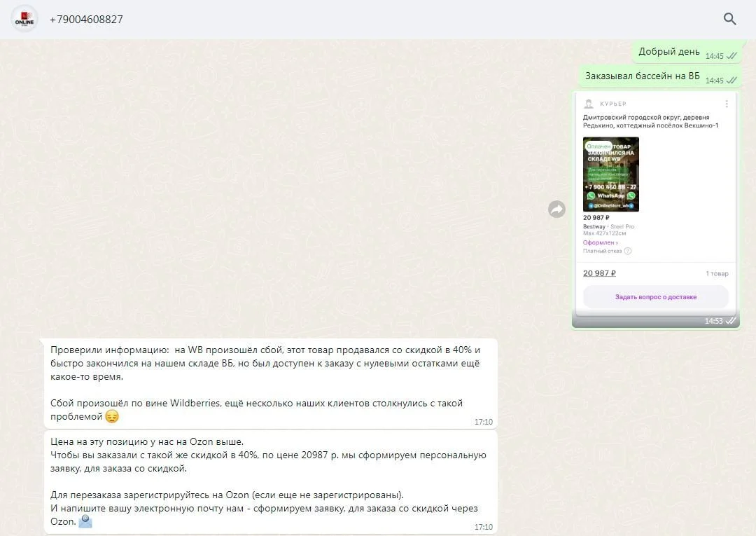Forward the order screenshot with arrow icon
This screenshot has height=536, width=756.
557,209
